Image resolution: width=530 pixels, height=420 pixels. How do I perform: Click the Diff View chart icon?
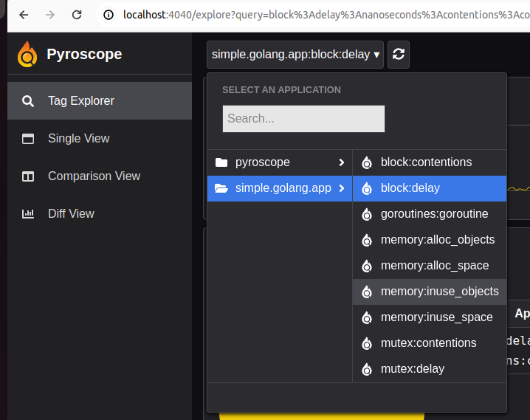tap(28, 214)
